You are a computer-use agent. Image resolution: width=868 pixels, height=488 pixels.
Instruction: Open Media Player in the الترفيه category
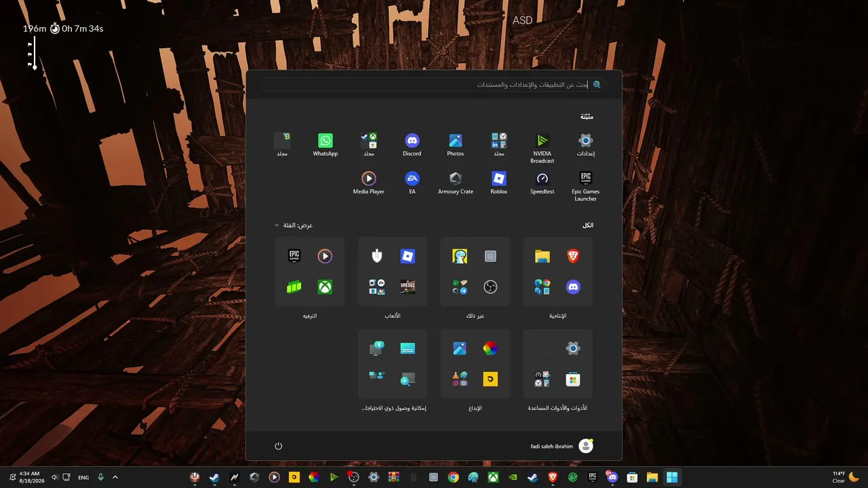325,256
